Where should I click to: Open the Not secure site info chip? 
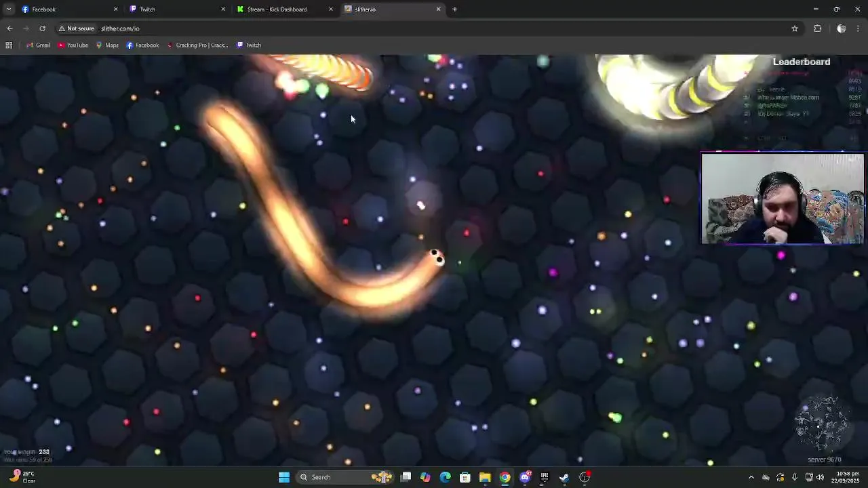point(77,28)
